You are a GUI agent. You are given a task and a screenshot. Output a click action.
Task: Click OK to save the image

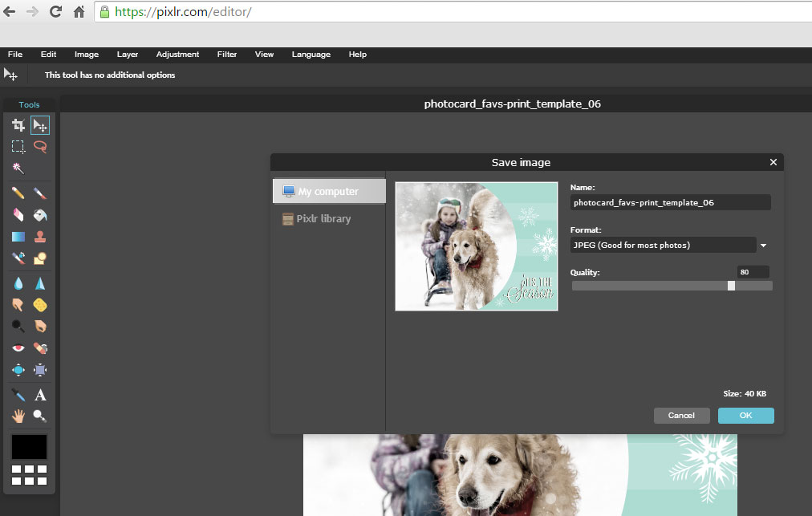point(745,416)
